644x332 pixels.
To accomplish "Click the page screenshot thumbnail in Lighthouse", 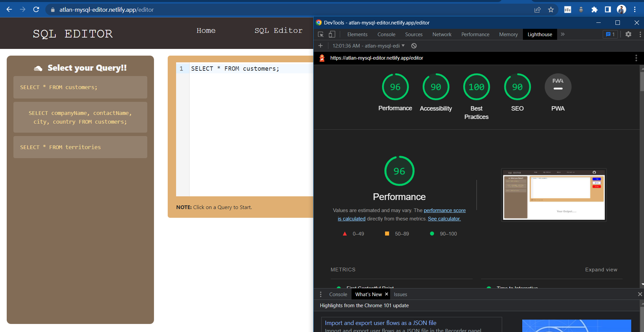I will click(553, 195).
